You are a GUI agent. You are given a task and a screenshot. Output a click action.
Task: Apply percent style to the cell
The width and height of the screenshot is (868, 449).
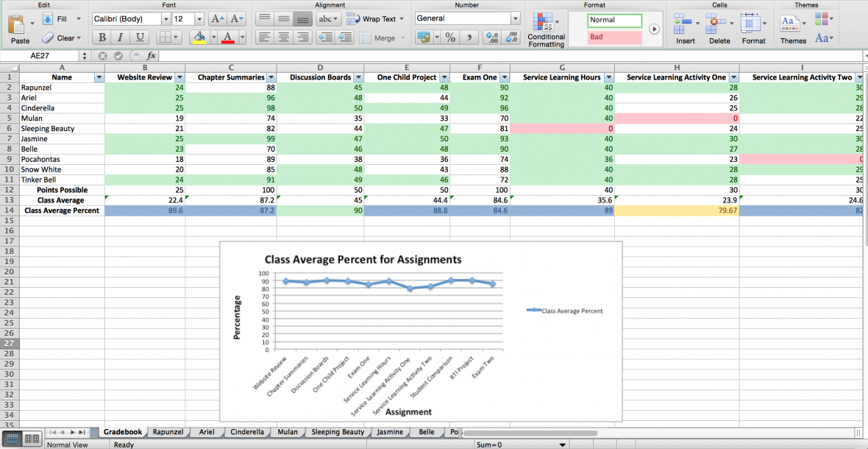(450, 38)
